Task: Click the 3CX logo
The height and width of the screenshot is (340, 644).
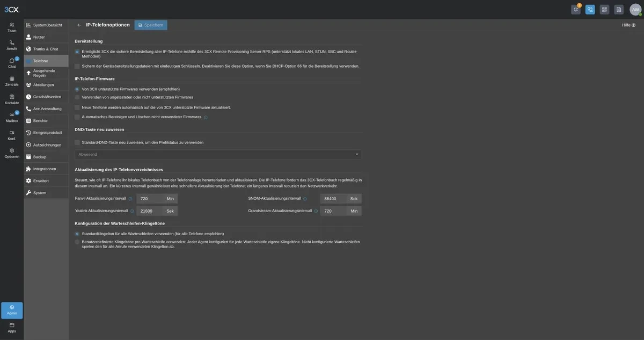Action: coord(12,9)
